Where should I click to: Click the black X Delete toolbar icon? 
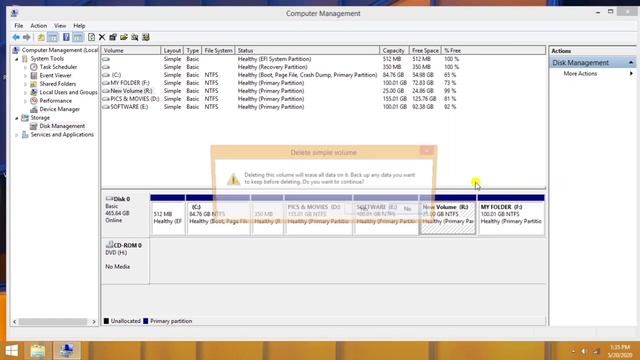[x=102, y=38]
